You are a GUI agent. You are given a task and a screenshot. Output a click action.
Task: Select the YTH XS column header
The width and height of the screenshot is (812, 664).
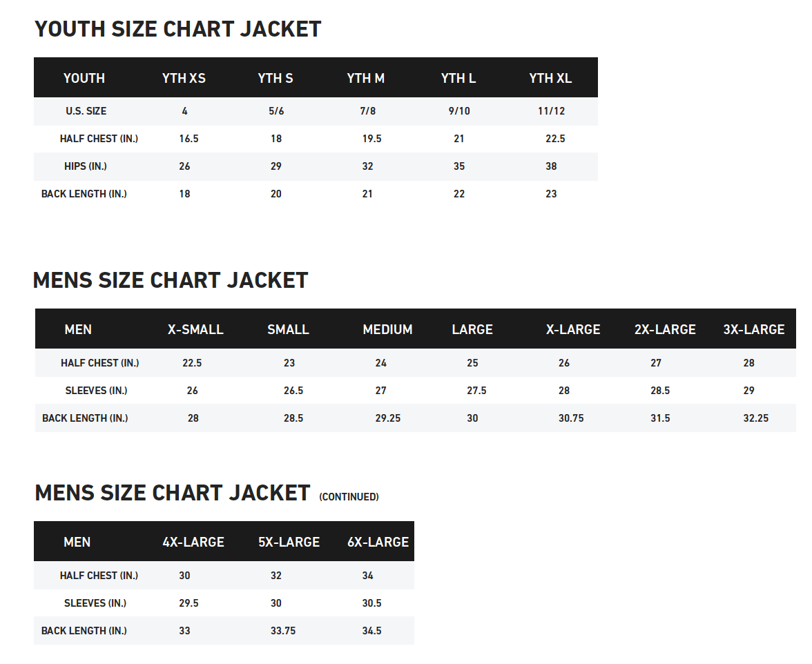[184, 78]
